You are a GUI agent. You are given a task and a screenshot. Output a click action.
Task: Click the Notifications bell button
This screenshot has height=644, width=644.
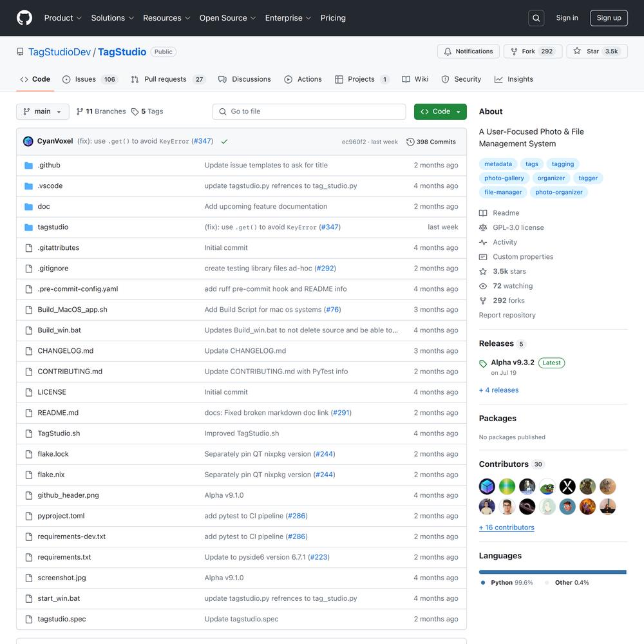click(x=468, y=52)
